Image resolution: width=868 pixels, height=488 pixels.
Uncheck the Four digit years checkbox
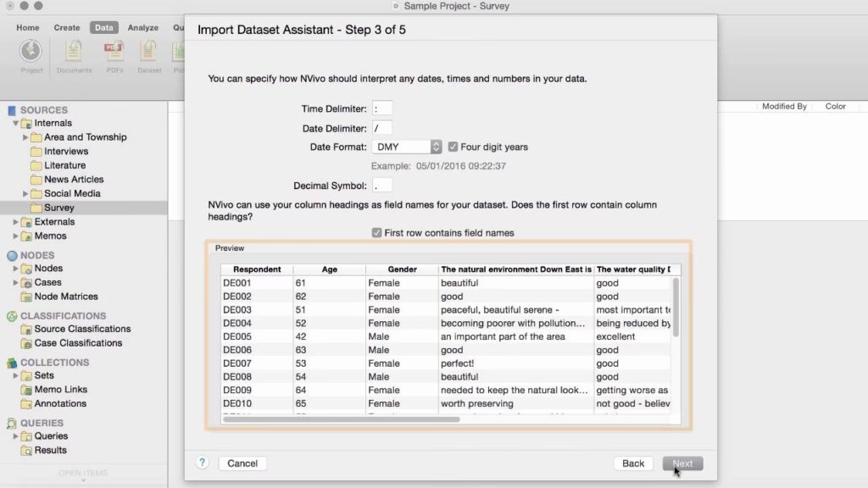coord(453,147)
